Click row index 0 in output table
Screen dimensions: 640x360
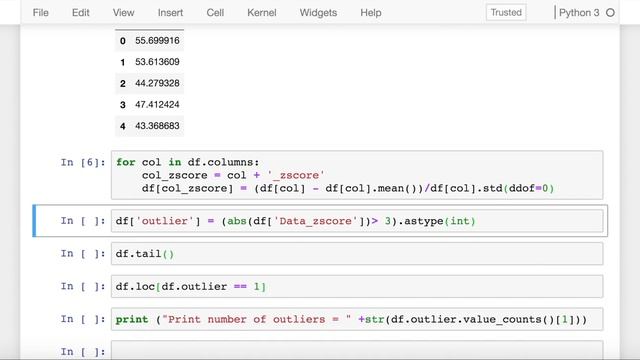[122, 41]
